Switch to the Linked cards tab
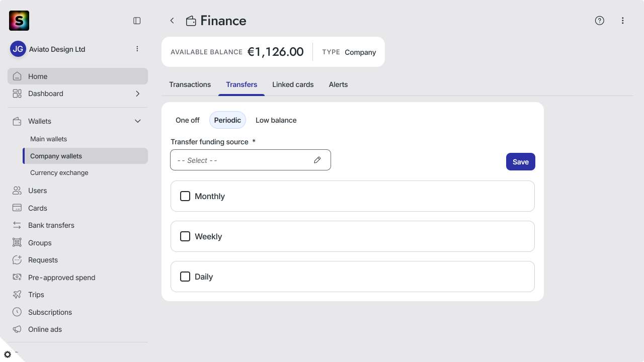This screenshot has width=644, height=362. tap(293, 84)
